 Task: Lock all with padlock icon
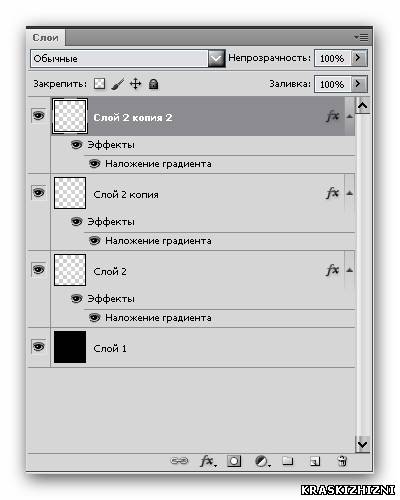[153, 84]
